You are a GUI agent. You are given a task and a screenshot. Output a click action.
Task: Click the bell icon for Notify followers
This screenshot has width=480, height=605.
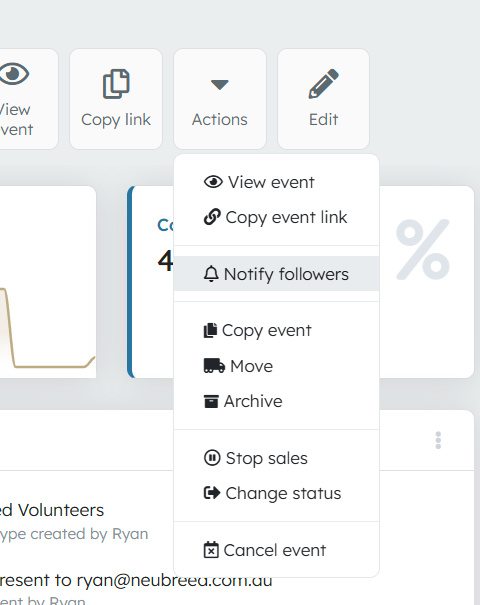pyautogui.click(x=211, y=274)
